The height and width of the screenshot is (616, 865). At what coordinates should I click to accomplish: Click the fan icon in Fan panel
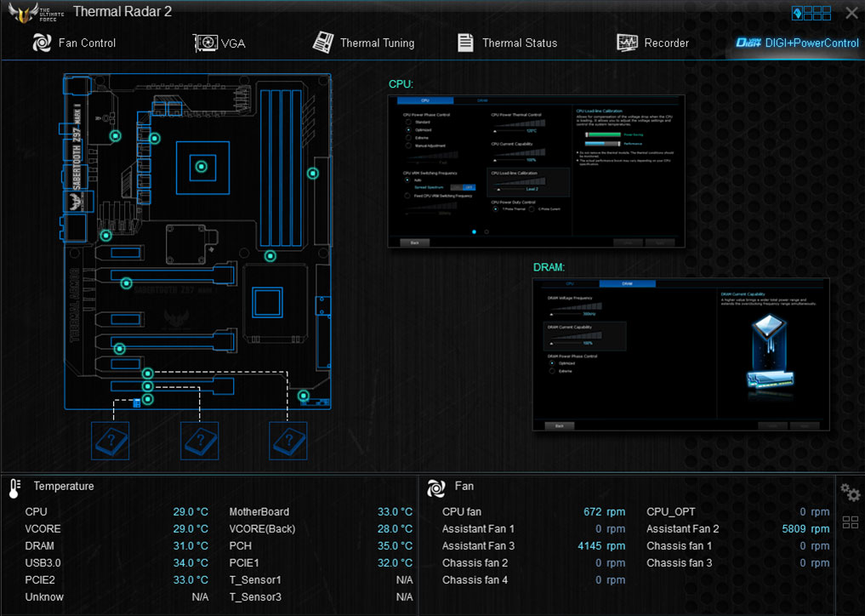[x=435, y=488]
